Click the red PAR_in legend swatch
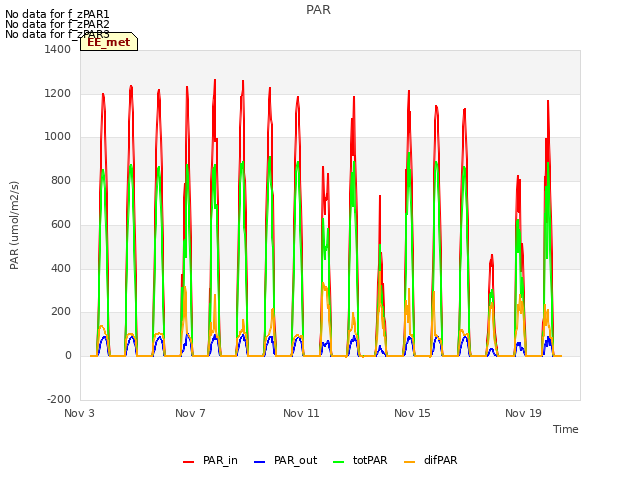 point(189,462)
